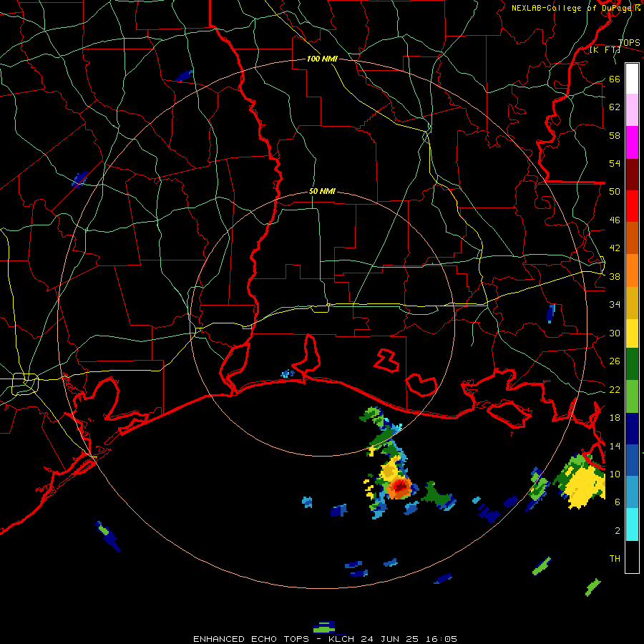Click the light pink legend swatch

click(x=632, y=110)
